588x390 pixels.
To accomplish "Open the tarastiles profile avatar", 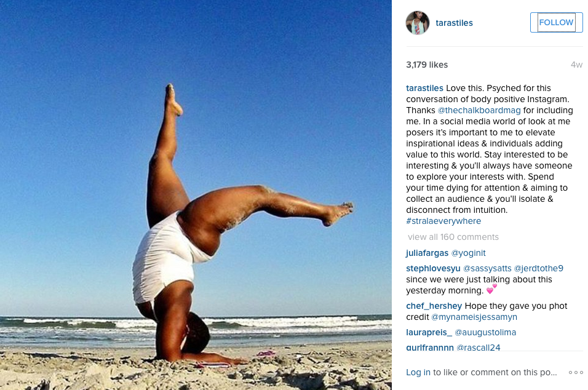I will 418,23.
